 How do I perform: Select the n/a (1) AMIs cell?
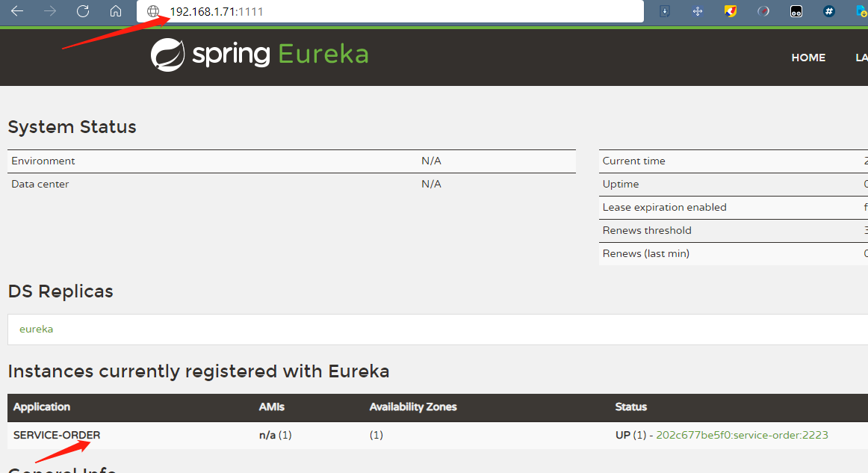[x=275, y=435]
